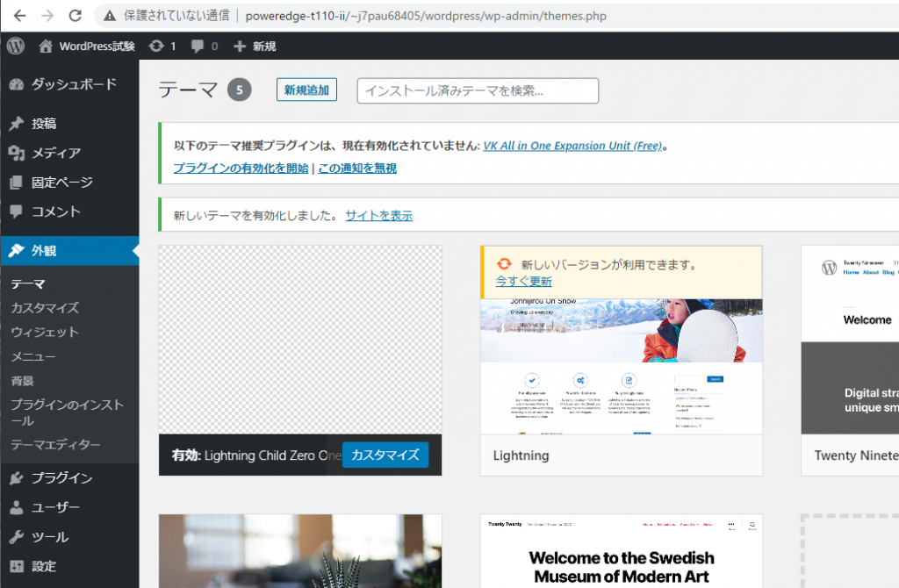Click the 新規追加 button
The height and width of the screenshot is (588, 899).
coord(306,90)
